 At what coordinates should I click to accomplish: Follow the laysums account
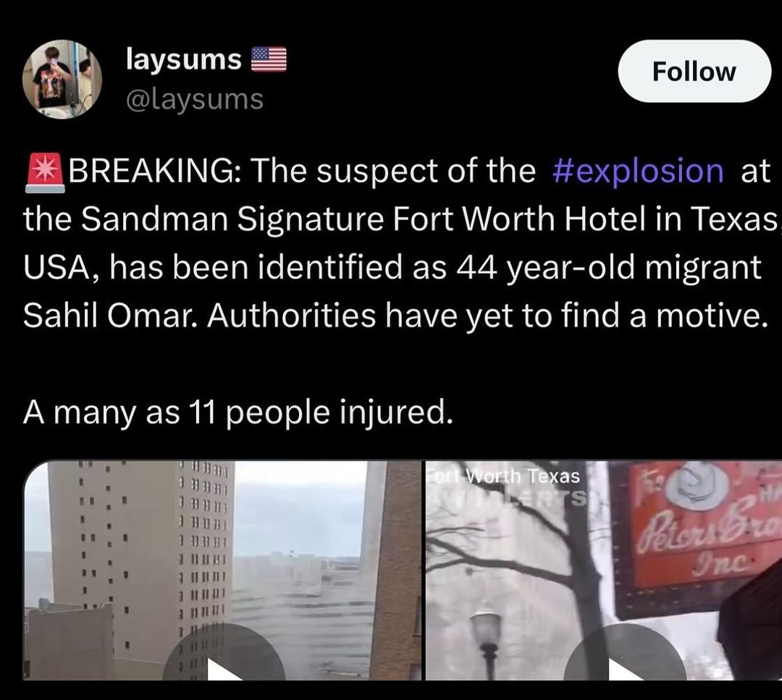[x=694, y=71]
